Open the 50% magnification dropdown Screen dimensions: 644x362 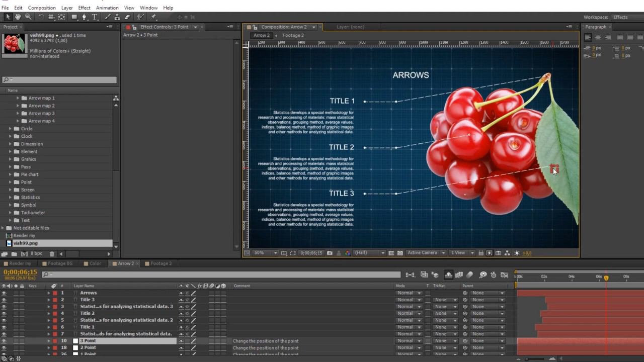(x=265, y=253)
